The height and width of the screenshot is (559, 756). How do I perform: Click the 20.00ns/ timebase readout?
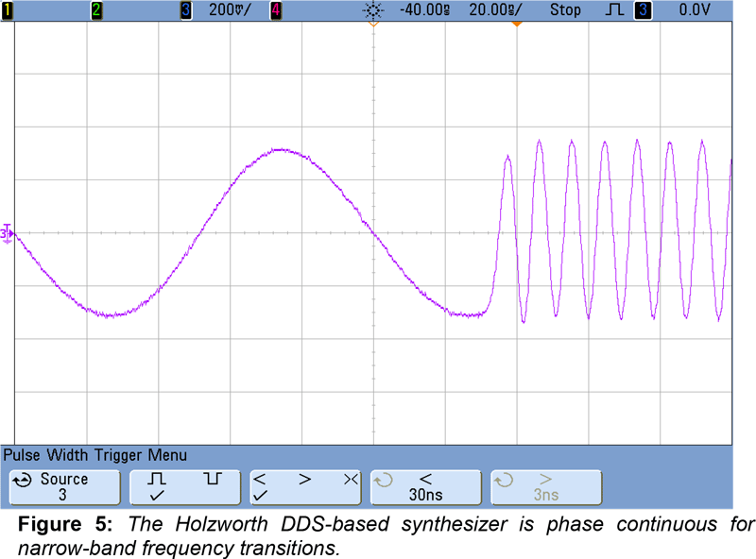point(494,9)
